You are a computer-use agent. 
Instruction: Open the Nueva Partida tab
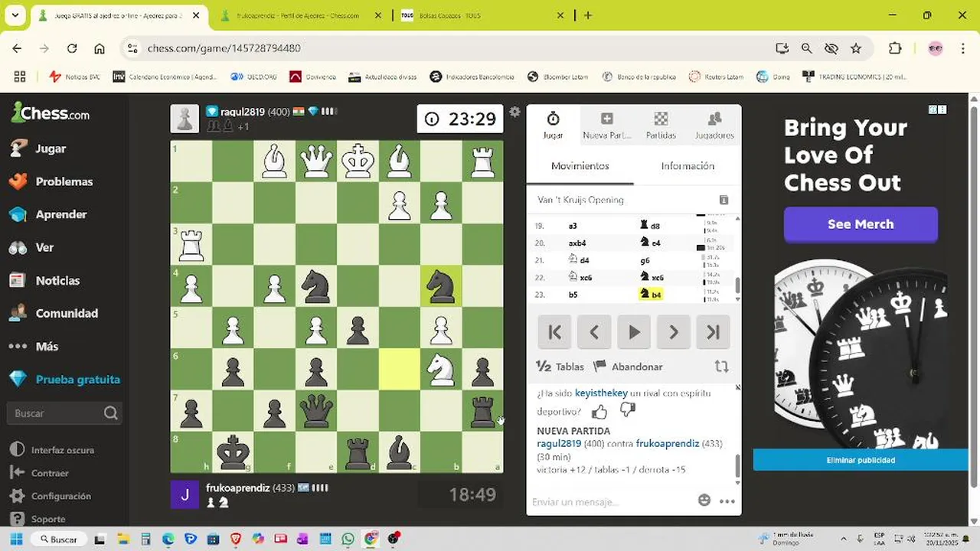point(606,126)
